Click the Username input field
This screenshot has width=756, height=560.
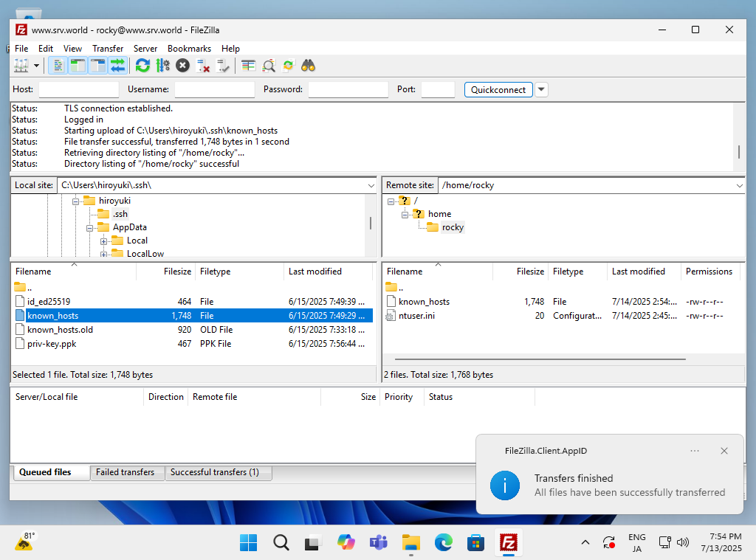(215, 89)
